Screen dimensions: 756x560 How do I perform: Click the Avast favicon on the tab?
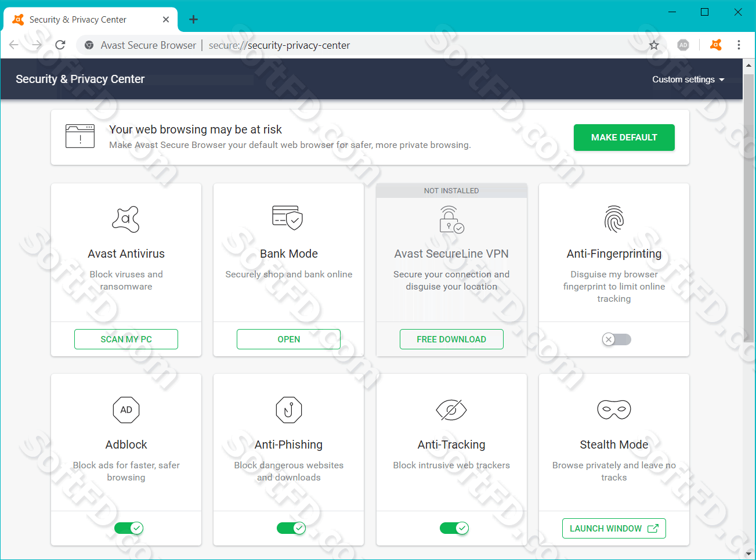[18, 20]
